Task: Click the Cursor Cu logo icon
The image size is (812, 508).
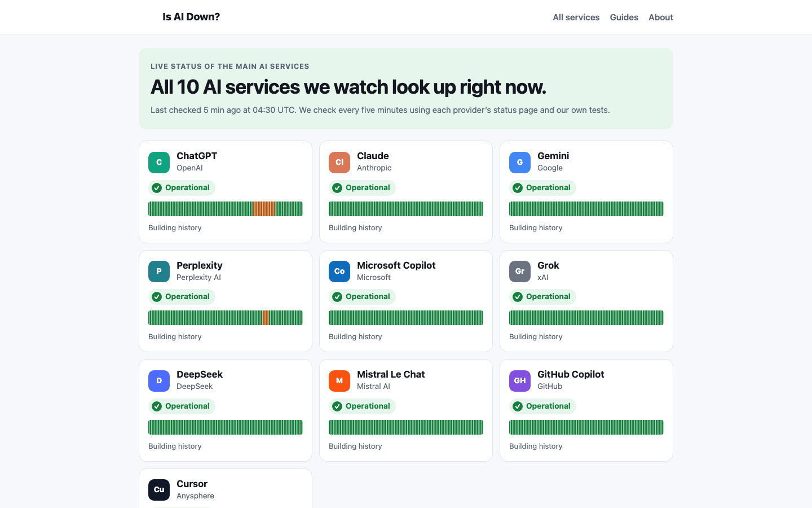Action: [x=159, y=490]
